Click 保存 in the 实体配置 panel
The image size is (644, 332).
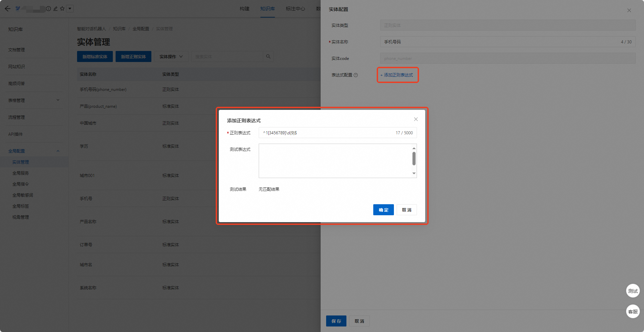click(336, 321)
